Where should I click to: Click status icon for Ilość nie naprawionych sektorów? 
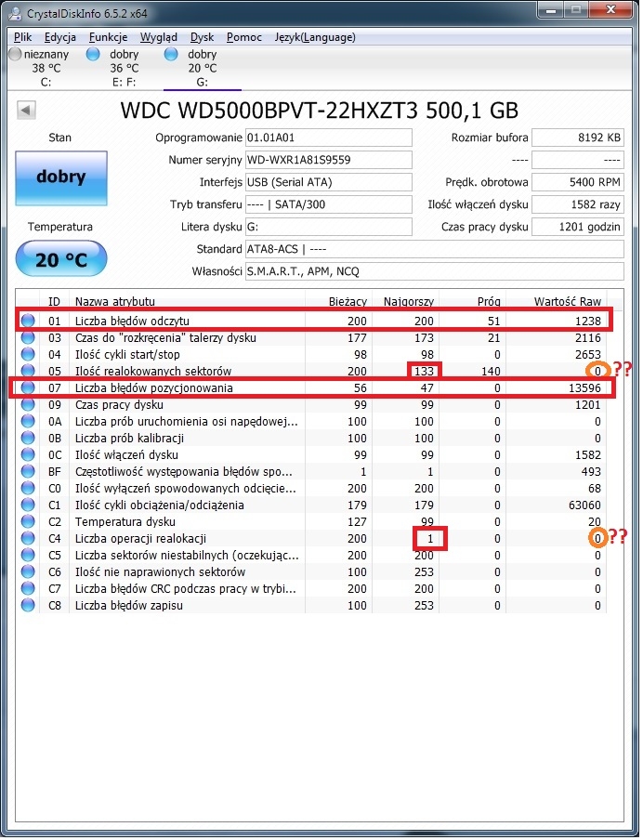point(28,571)
